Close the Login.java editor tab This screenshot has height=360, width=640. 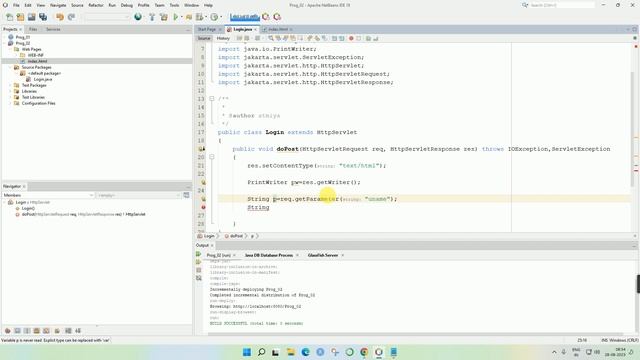pos(256,29)
